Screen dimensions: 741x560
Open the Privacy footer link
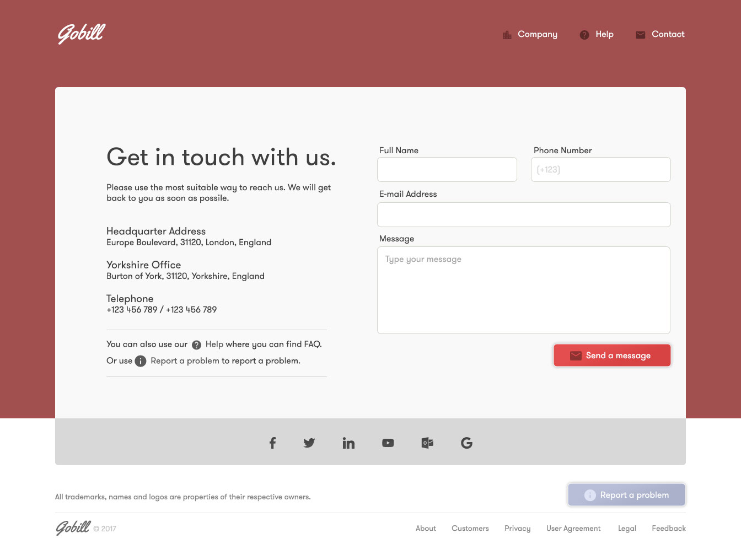click(x=518, y=528)
